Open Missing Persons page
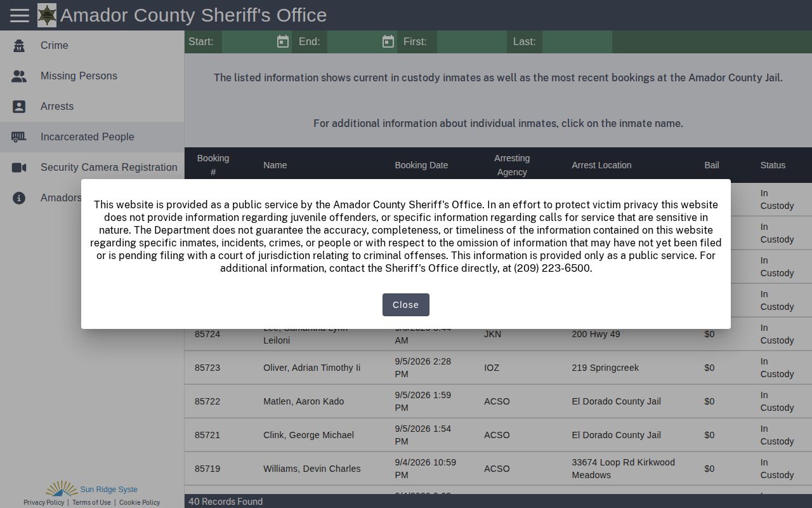Image resolution: width=812 pixels, height=508 pixels. 92,76
